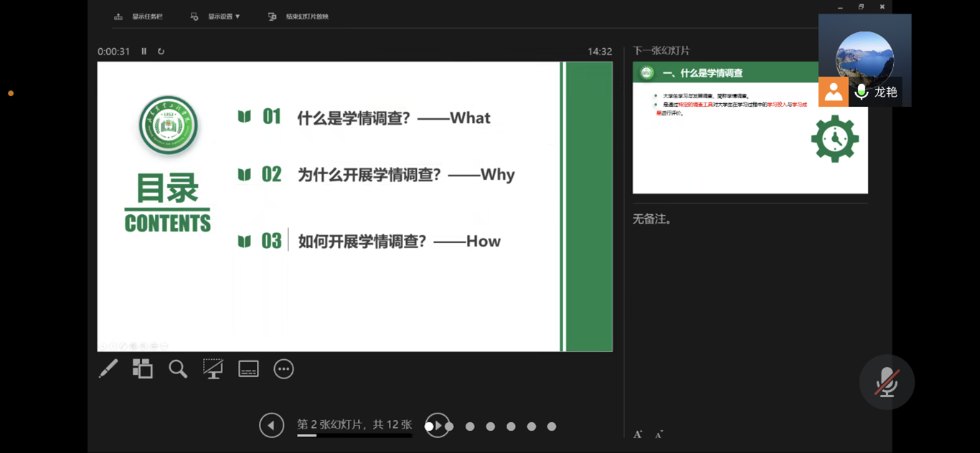Click the orange participant profile icon
The height and width of the screenshot is (453, 980).
[x=833, y=92]
